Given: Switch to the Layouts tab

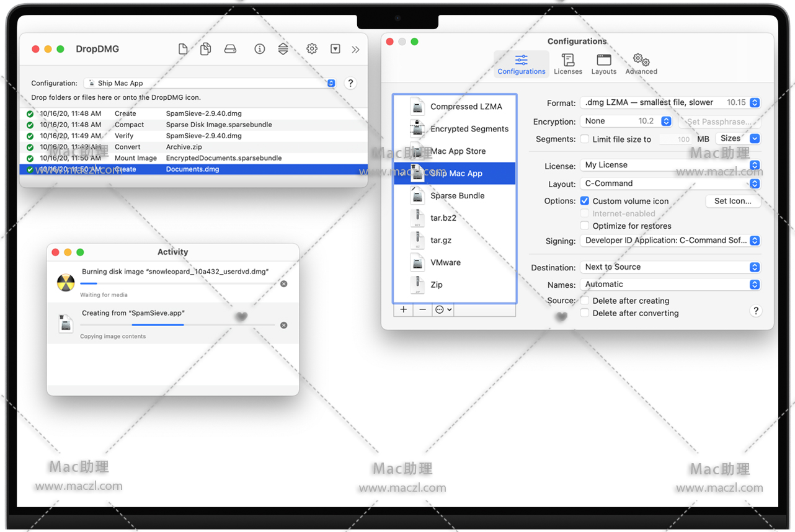Looking at the screenshot, I should click(603, 64).
